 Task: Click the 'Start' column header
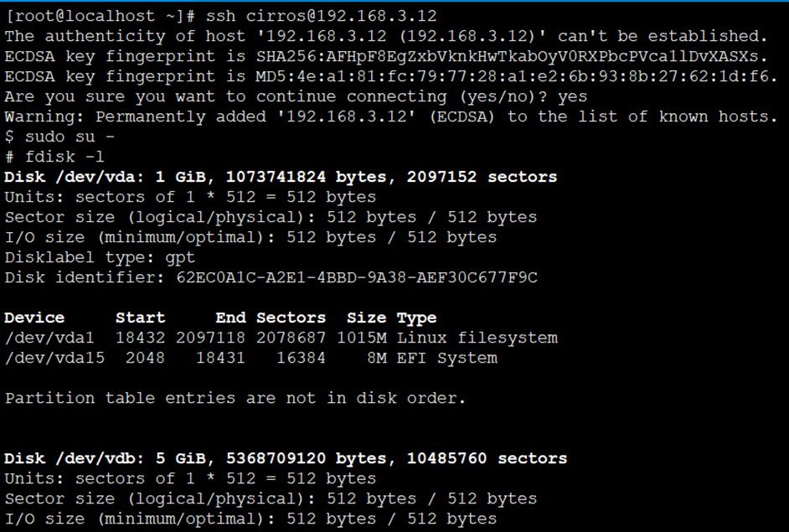(140, 318)
